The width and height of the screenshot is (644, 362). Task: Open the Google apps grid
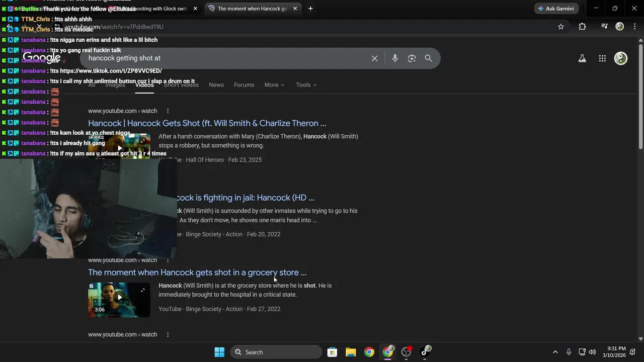(602, 58)
